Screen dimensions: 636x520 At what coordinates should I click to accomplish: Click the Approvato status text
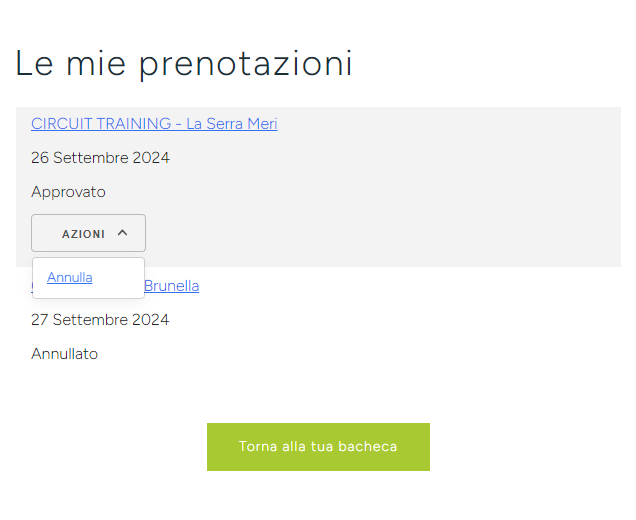pos(68,192)
